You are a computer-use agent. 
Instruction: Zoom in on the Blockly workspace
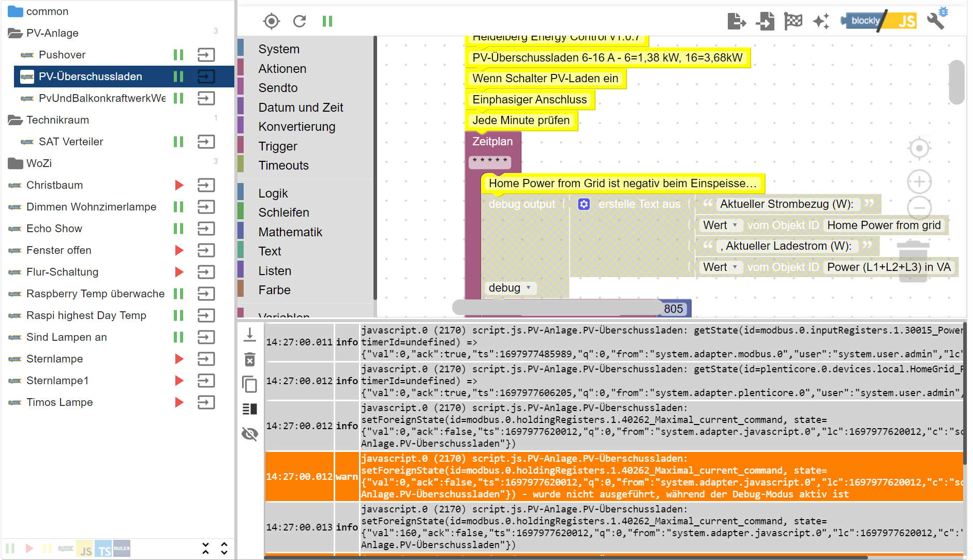coord(919,182)
